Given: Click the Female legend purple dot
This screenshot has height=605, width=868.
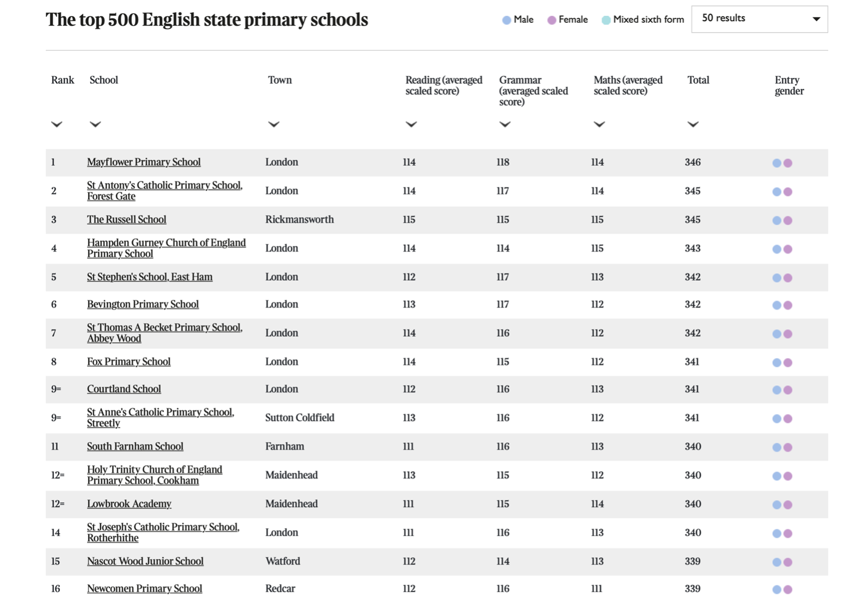Looking at the screenshot, I should 552,20.
